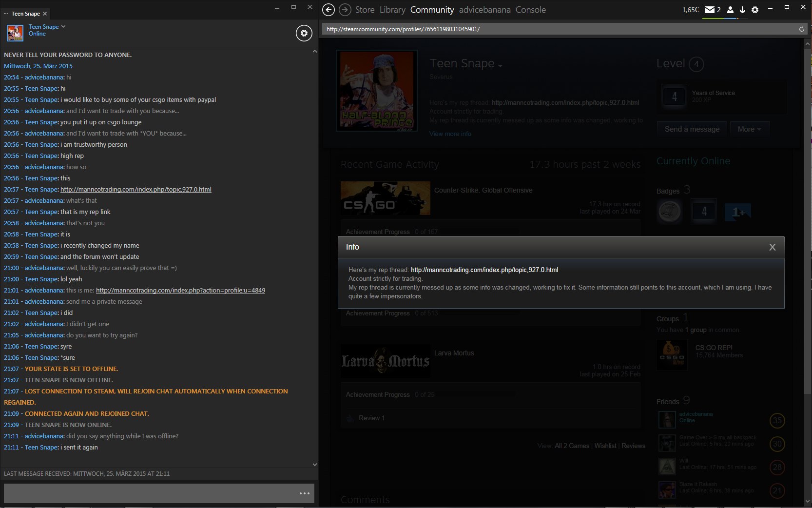Screen dimensions: 812x508
Task: Go back using the browser back arrow
Action: (329, 10)
